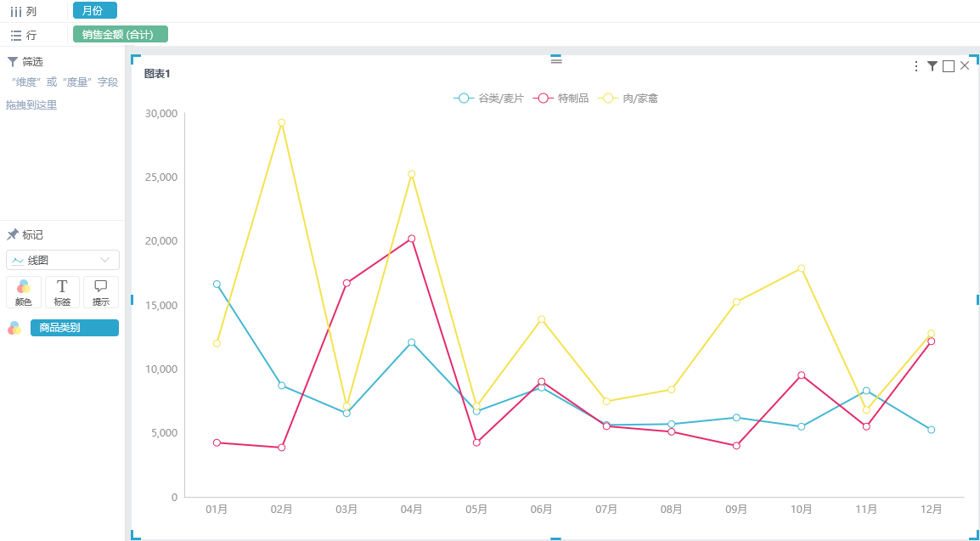Viewport: 980px width, 541px height.
Task: Click the 特制品 data point for 12月
Action: tap(932, 341)
